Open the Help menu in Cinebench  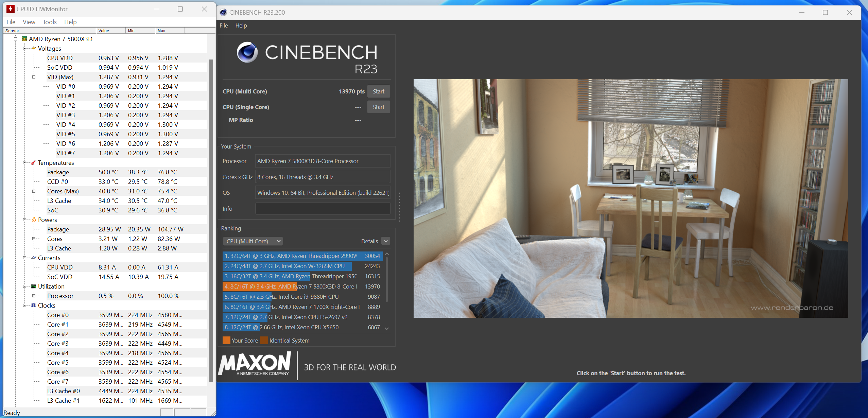tap(241, 25)
